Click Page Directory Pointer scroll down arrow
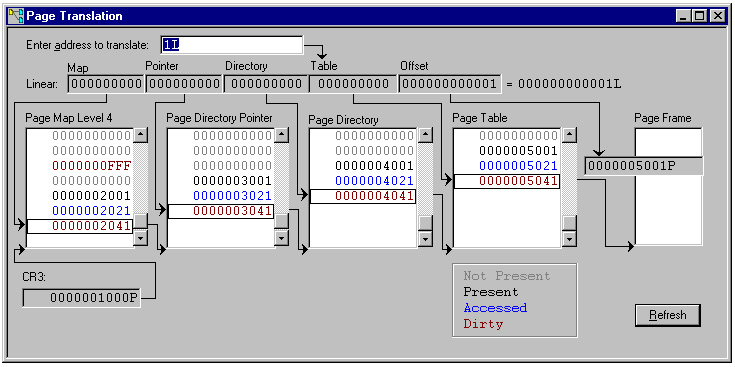The width and height of the screenshot is (735, 367). click(281, 238)
